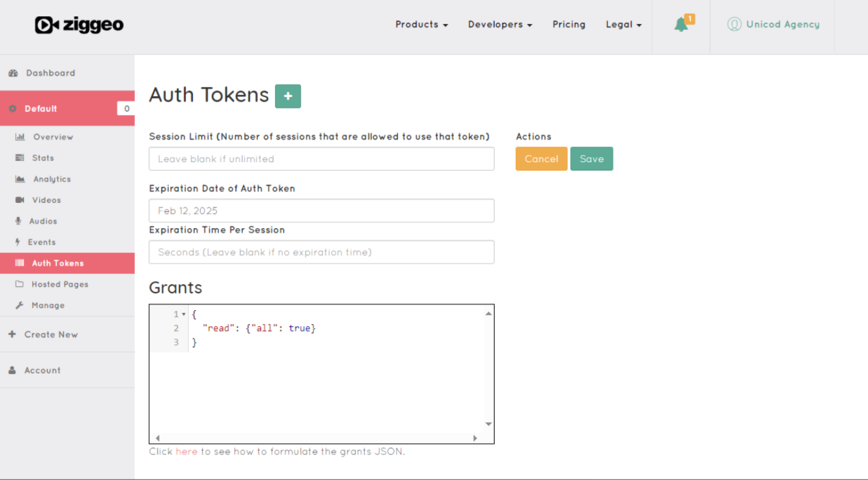The height and width of the screenshot is (480, 868).
Task: Click the Grants editor scroll down arrow
Action: pyautogui.click(x=488, y=424)
